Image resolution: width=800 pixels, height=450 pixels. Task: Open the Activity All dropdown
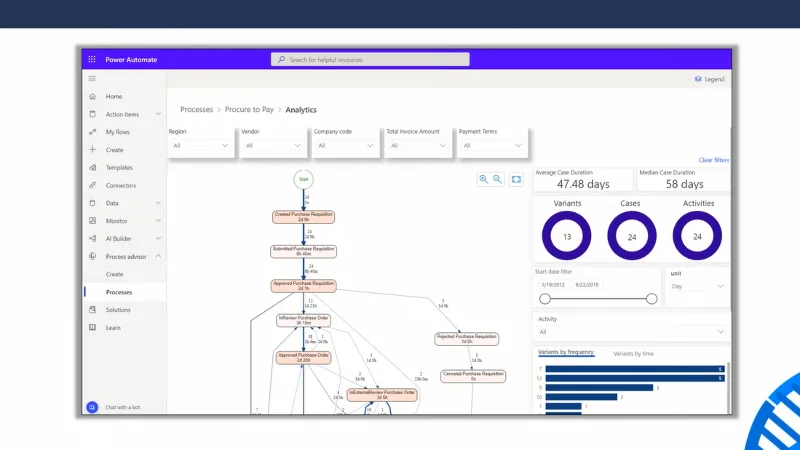point(631,332)
